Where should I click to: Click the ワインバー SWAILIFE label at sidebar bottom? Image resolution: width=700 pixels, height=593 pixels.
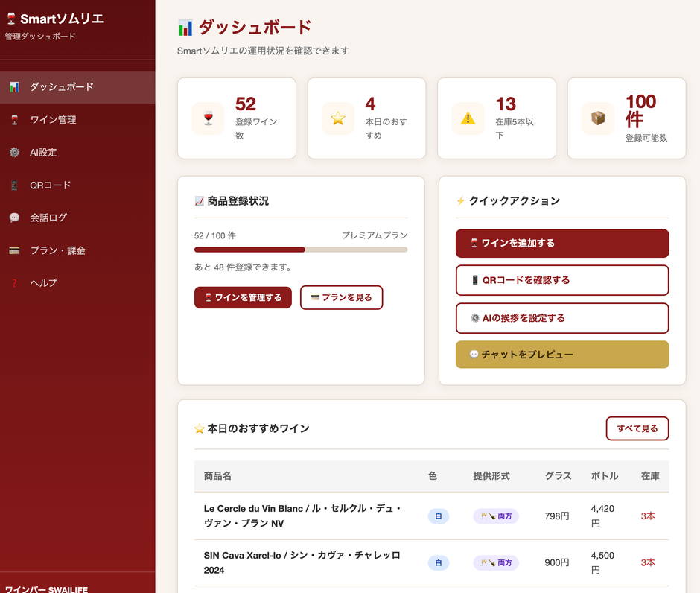click(x=46, y=589)
